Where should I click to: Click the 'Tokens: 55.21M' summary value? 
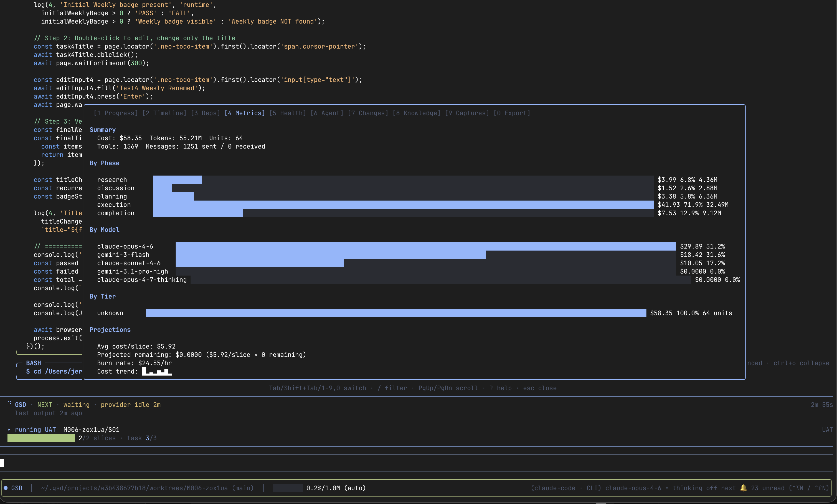(176, 138)
